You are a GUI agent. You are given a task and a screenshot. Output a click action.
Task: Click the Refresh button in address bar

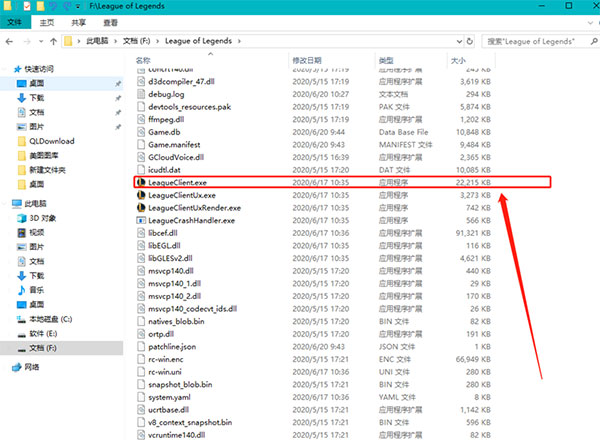coord(470,41)
